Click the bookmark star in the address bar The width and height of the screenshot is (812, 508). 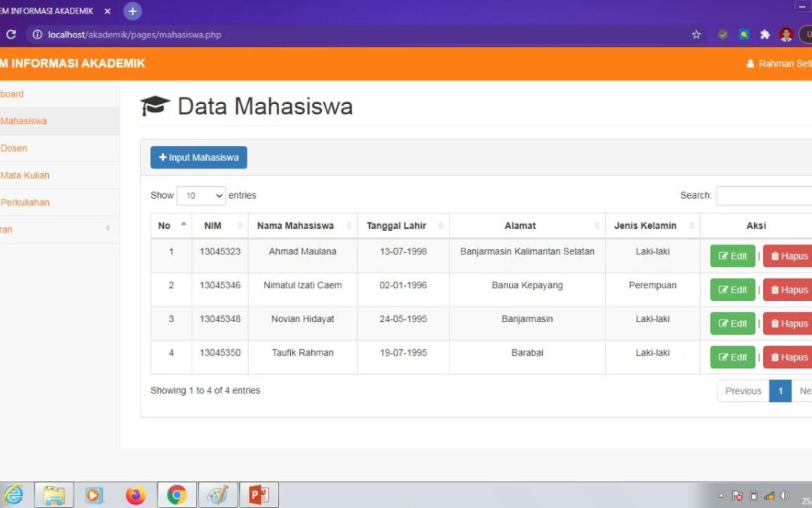point(695,34)
